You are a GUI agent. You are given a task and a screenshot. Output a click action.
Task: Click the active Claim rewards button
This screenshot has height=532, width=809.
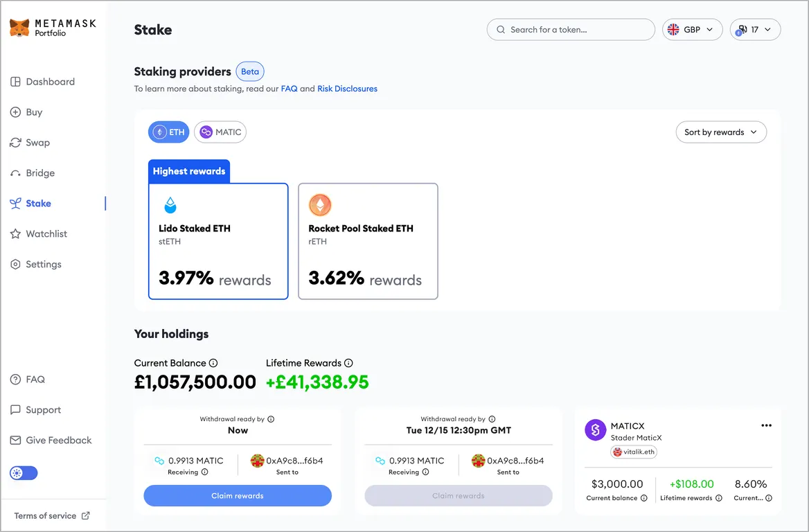pyautogui.click(x=238, y=495)
